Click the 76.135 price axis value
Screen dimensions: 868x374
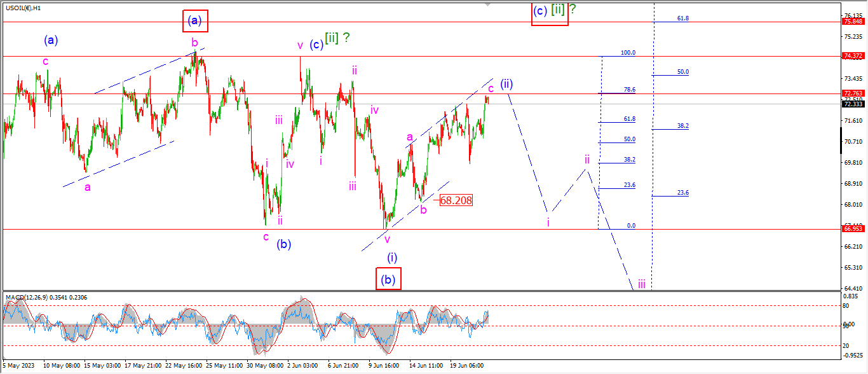coord(854,16)
